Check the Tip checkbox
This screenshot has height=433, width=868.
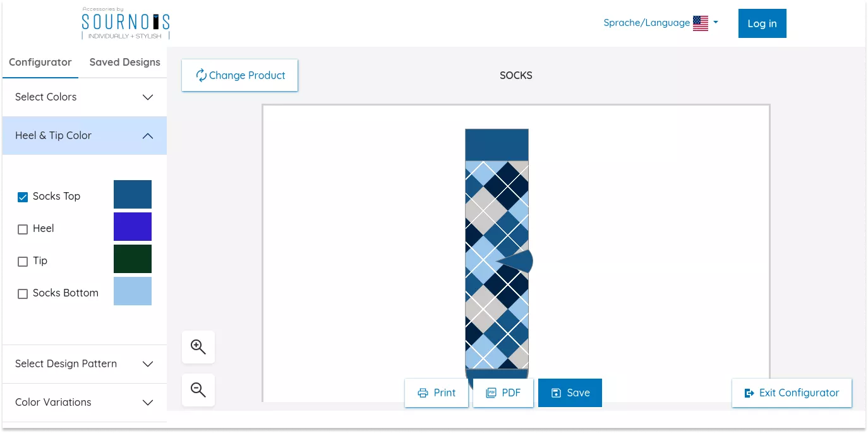[x=23, y=262]
